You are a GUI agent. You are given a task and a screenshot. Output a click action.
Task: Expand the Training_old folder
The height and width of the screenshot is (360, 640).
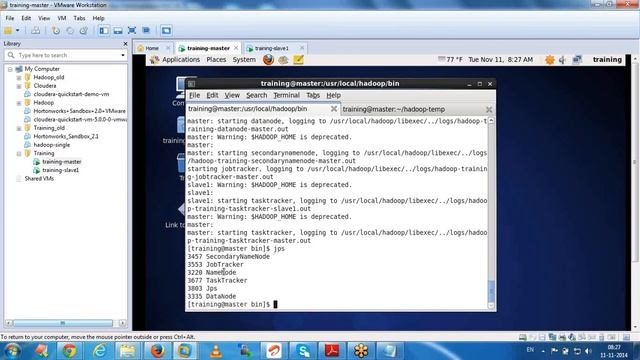pyautogui.click(x=19, y=128)
